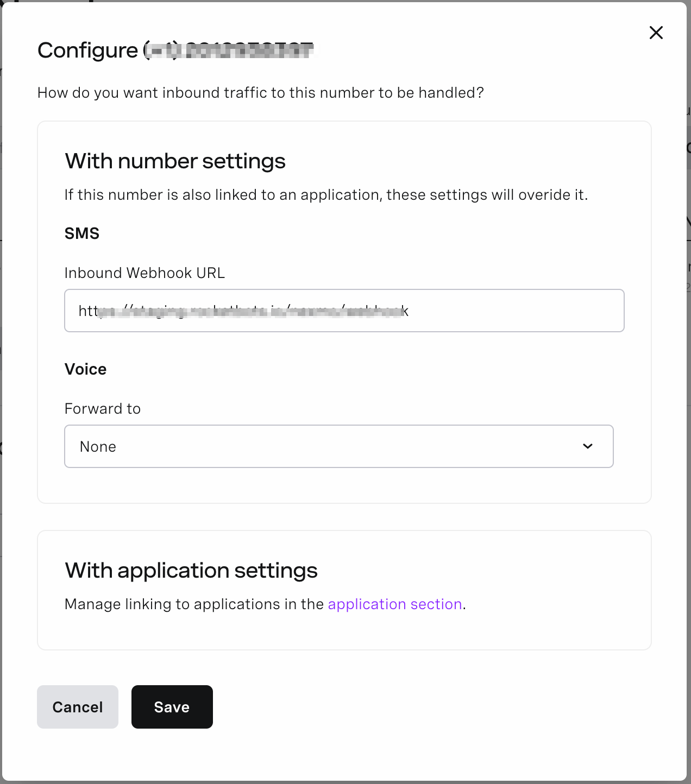This screenshot has height=784, width=691.
Task: Select the Voice section label
Action: tap(85, 369)
